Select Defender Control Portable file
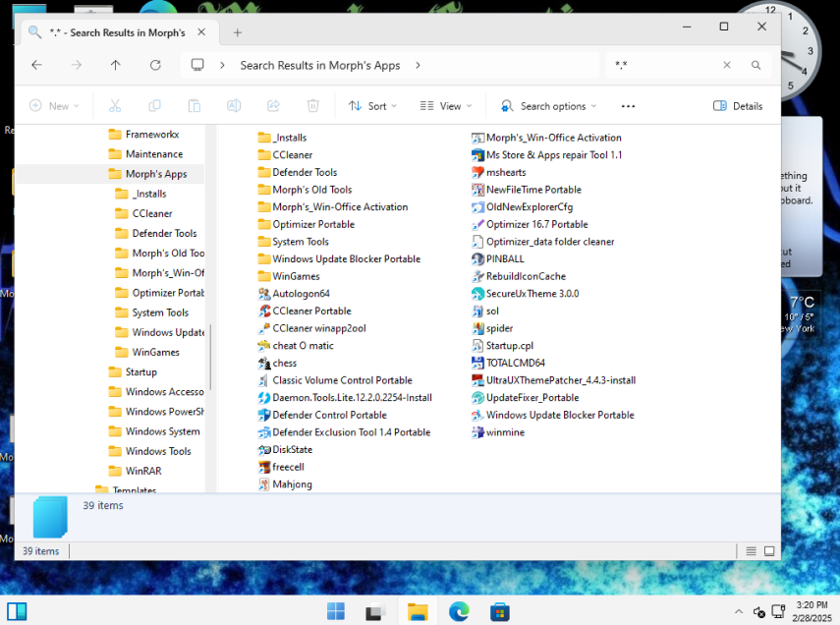 tap(322, 415)
